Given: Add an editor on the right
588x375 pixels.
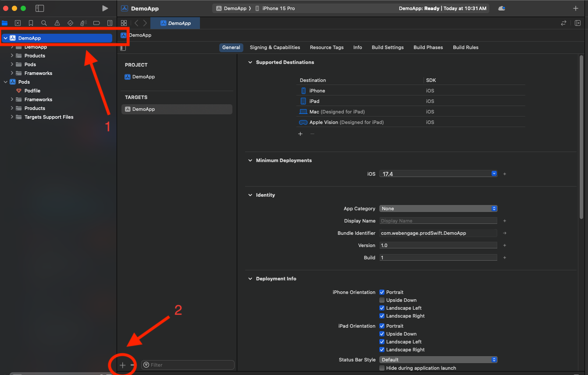Looking at the screenshot, I should coord(577,23).
